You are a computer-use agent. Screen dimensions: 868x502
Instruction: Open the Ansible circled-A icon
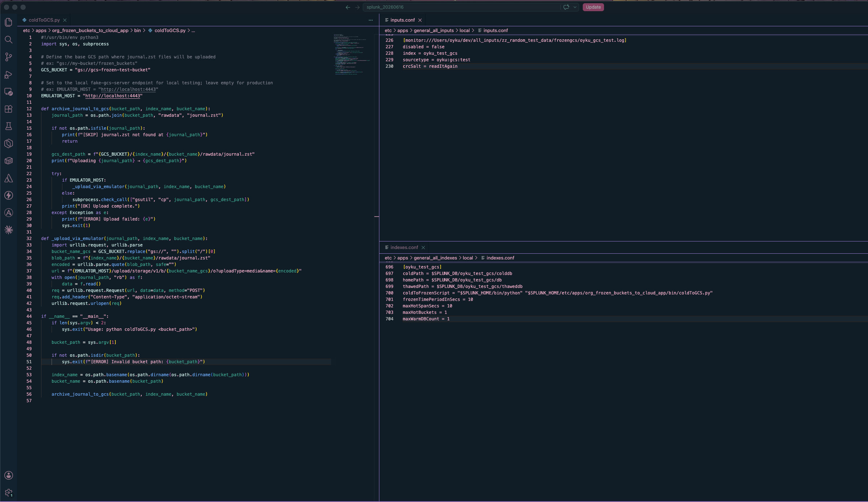9,213
